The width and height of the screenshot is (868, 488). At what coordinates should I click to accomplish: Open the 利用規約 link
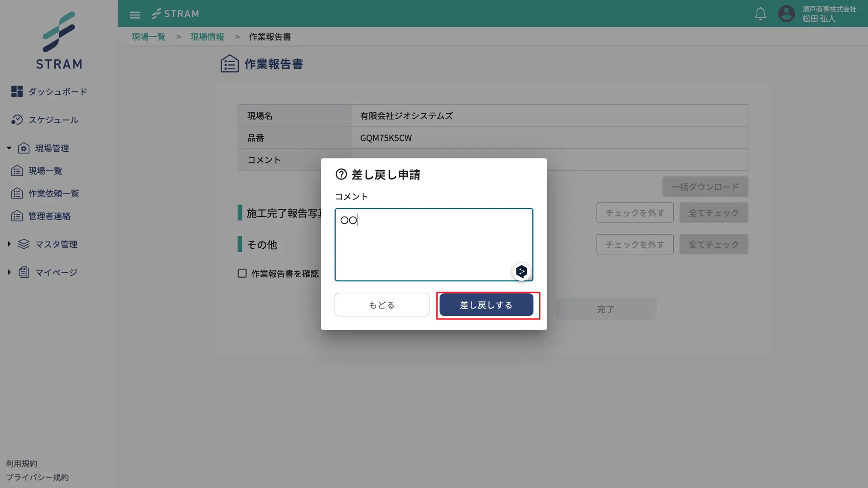point(22,463)
